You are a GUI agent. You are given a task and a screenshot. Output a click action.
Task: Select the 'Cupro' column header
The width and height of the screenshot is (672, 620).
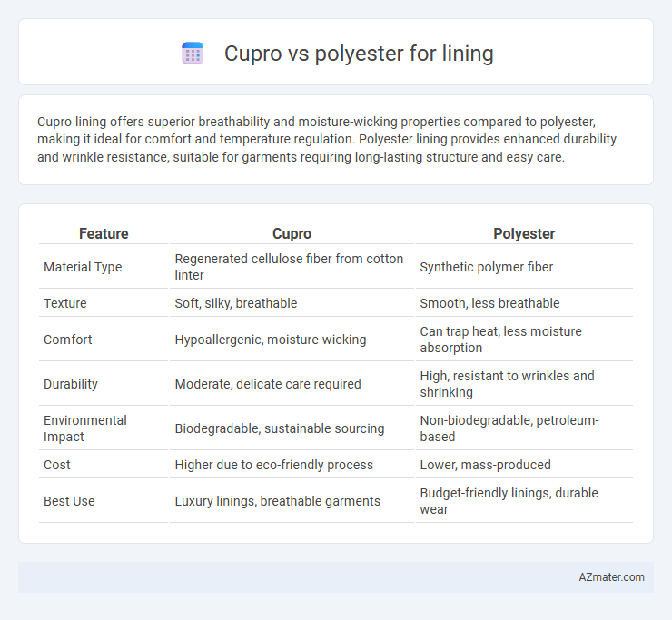(292, 233)
